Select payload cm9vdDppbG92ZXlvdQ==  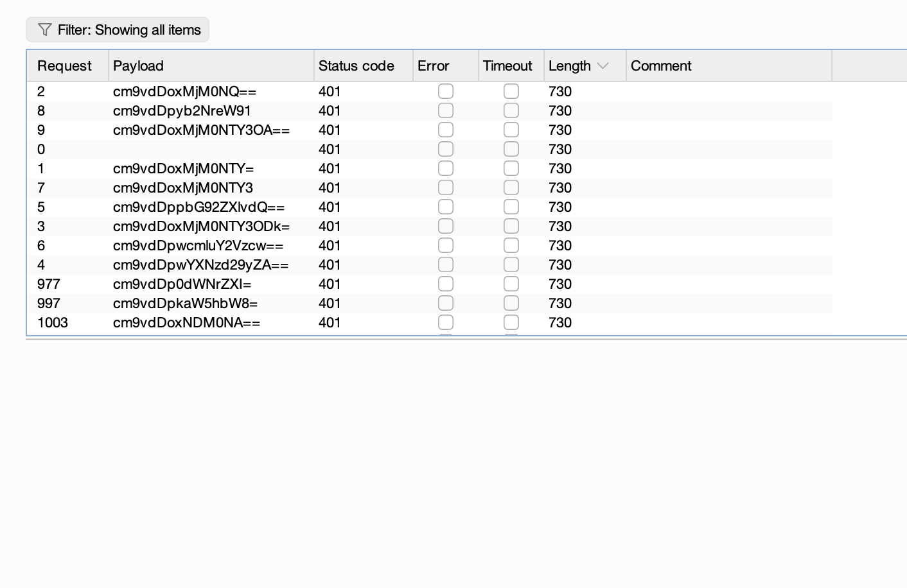click(x=199, y=207)
